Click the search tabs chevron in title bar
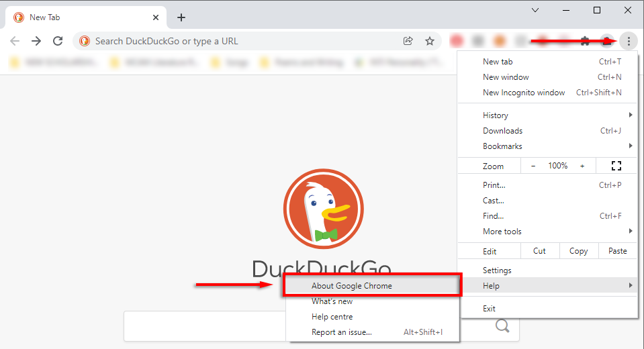Screen dimensions: 644x349 coord(535,10)
